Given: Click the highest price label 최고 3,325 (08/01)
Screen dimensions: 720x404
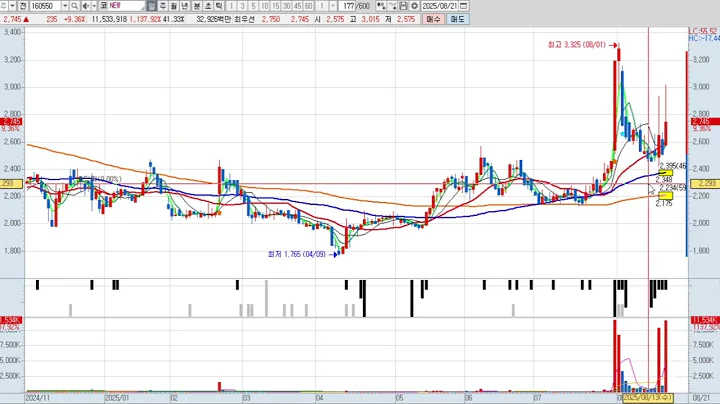Looking at the screenshot, I should click(x=576, y=45).
